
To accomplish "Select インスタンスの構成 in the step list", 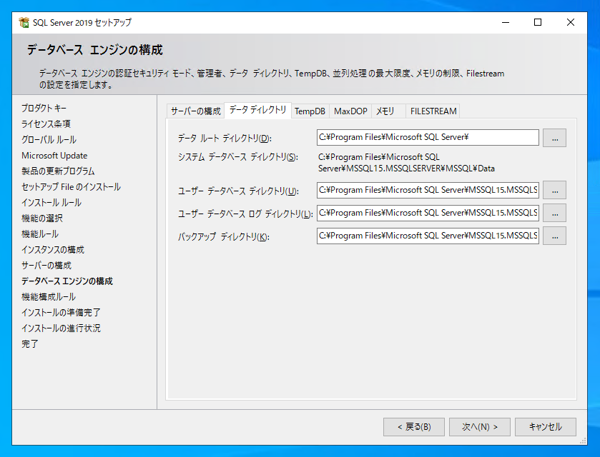I will tap(52, 250).
